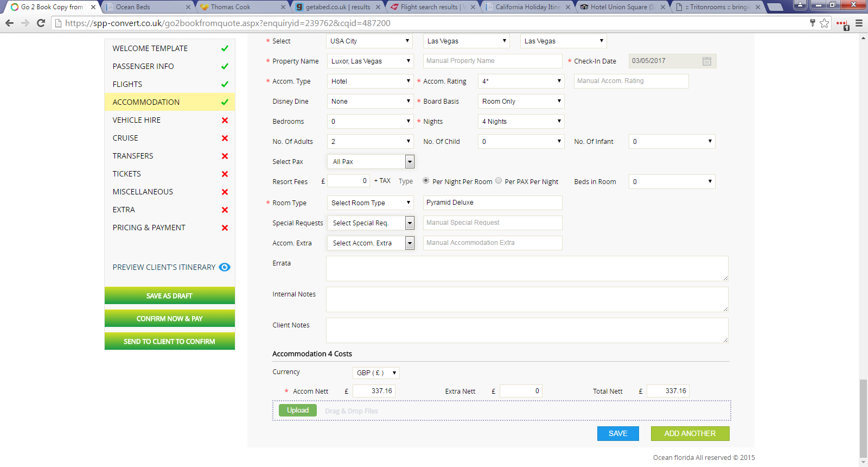Open the Select Special Req. dropdown
Screen dimensions: 868x467
371,223
